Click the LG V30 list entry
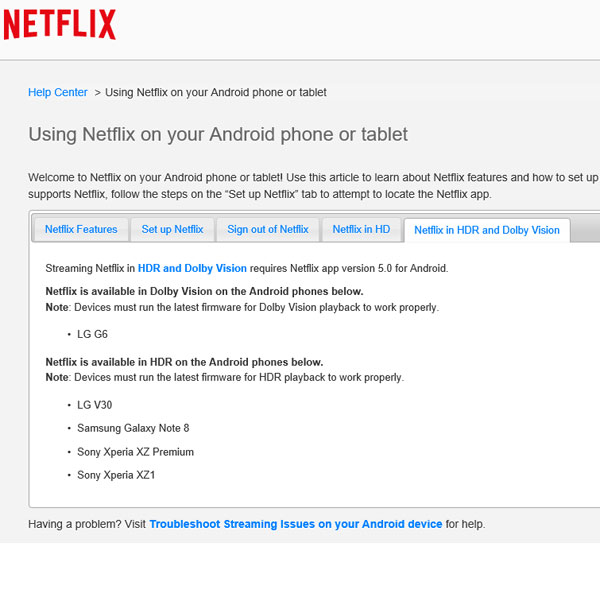Image resolution: width=600 pixels, height=600 pixels. (x=99, y=405)
